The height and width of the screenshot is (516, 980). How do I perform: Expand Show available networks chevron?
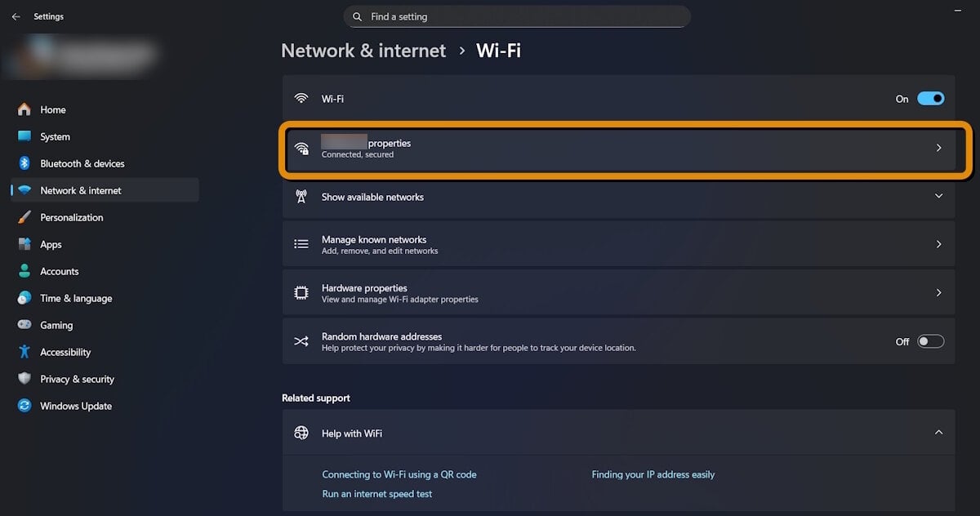938,197
